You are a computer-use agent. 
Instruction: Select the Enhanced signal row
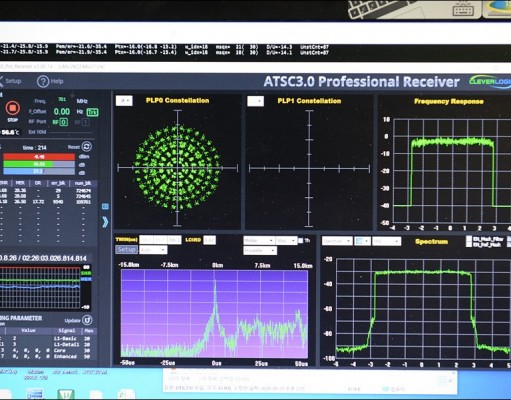[x=48, y=356]
